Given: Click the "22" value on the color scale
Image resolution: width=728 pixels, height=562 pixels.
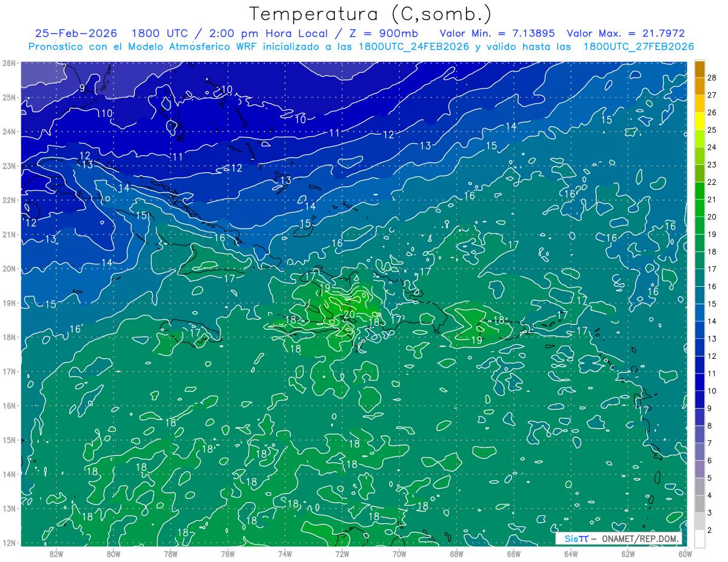Looking at the screenshot, I should [712, 182].
